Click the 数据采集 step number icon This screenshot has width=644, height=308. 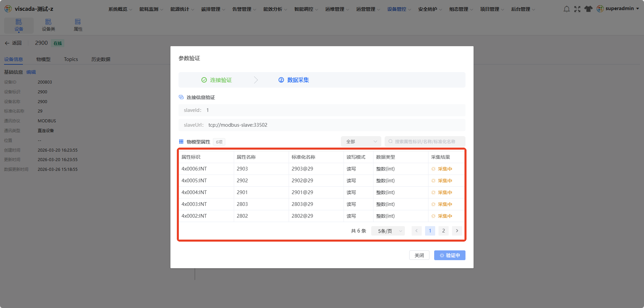click(281, 80)
